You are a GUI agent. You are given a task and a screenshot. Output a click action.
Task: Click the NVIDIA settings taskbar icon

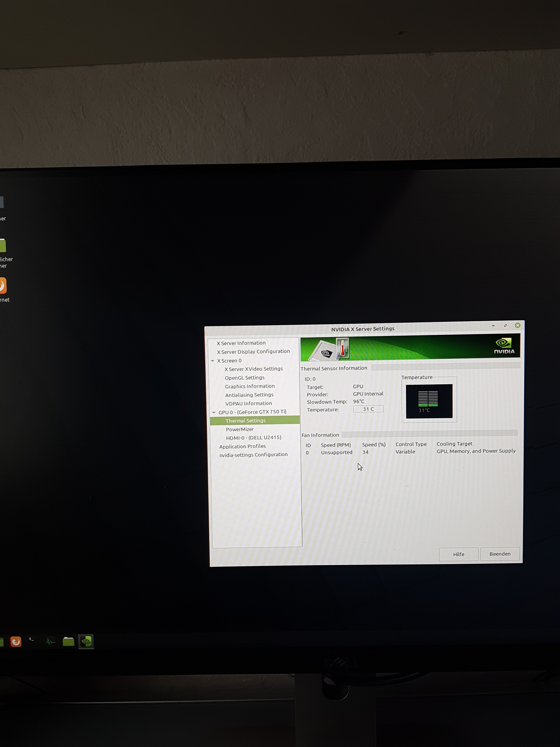86,641
